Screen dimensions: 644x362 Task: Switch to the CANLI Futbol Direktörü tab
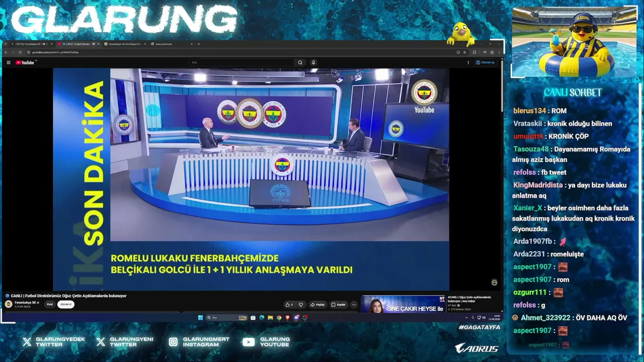[x=78, y=44]
